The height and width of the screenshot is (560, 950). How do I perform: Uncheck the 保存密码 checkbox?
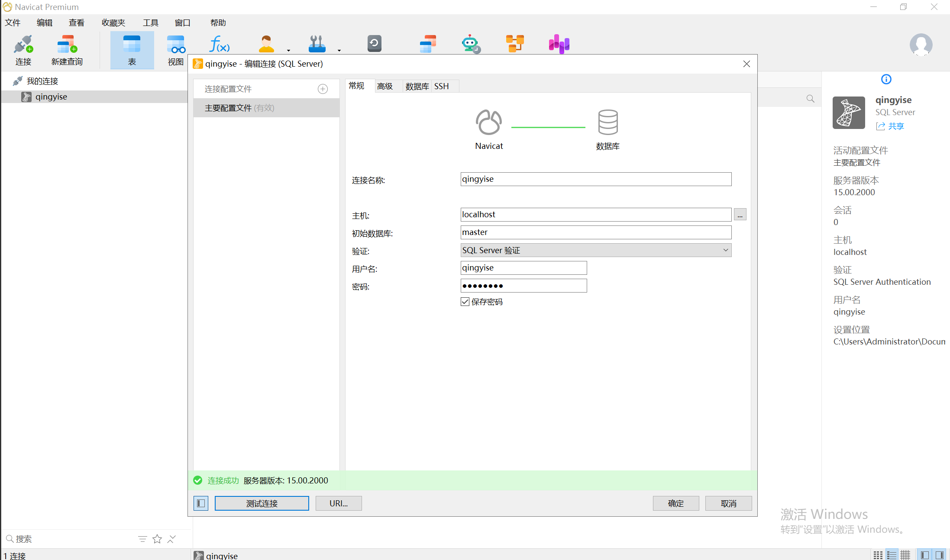[x=465, y=302]
